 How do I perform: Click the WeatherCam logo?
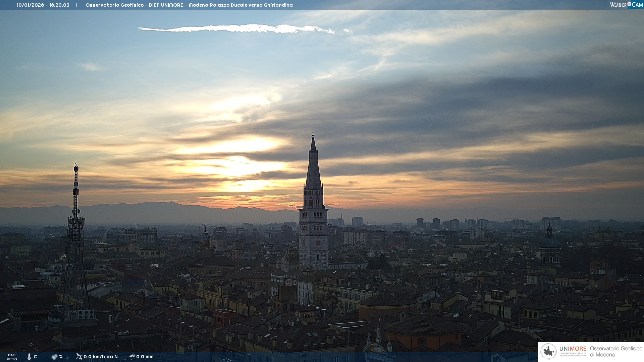coord(626,5)
